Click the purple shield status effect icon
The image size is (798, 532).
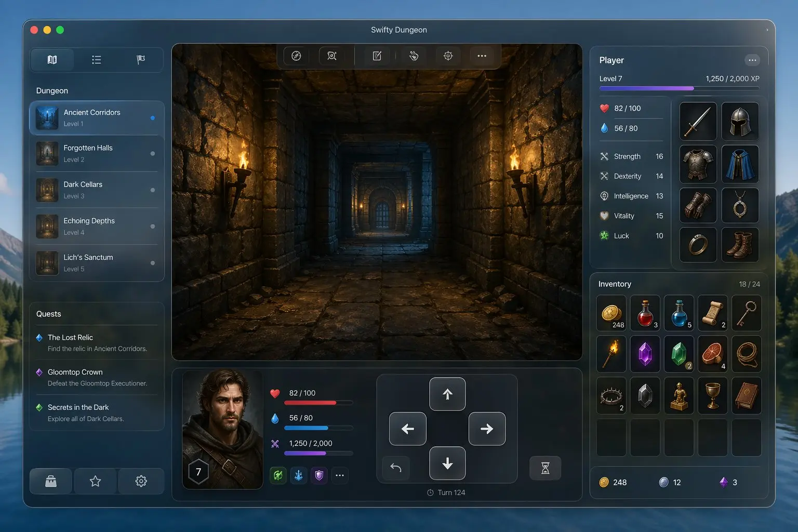pos(319,475)
